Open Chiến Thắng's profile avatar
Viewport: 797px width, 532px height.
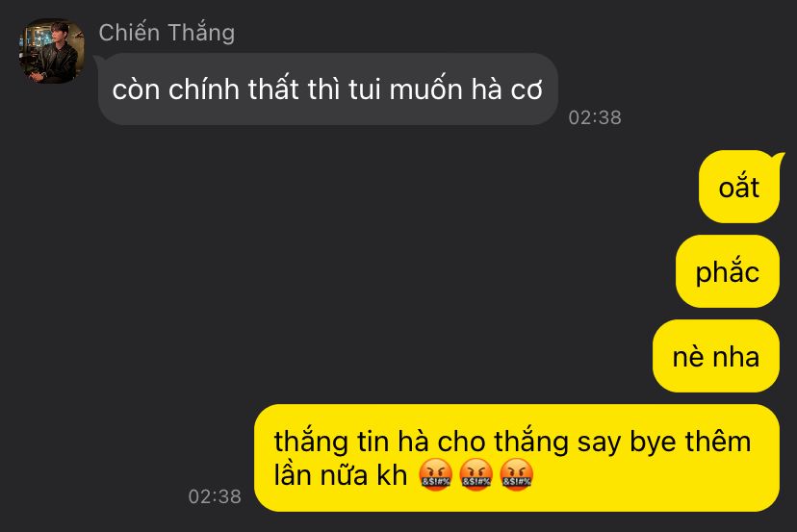pyautogui.click(x=52, y=51)
